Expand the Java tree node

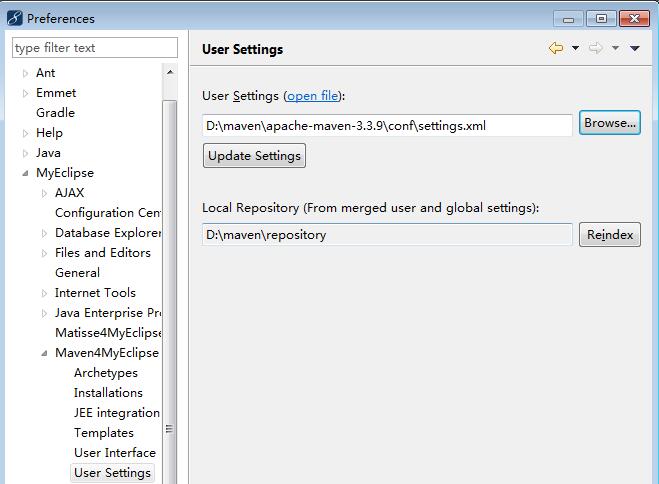point(25,153)
